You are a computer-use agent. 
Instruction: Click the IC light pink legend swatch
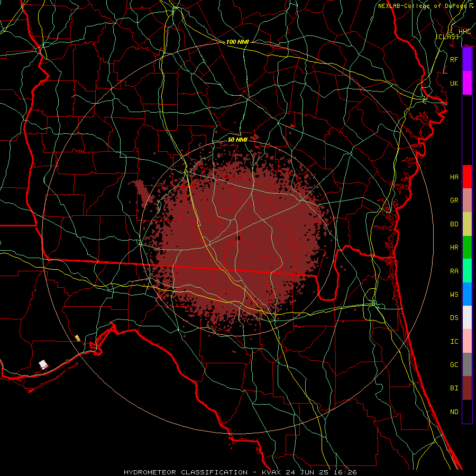(467, 341)
